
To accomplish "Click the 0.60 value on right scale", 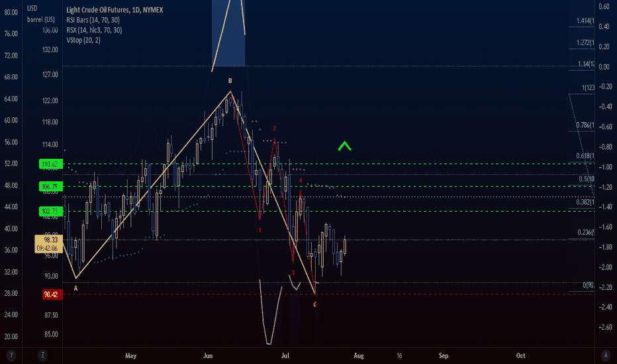I will pyautogui.click(x=604, y=7).
